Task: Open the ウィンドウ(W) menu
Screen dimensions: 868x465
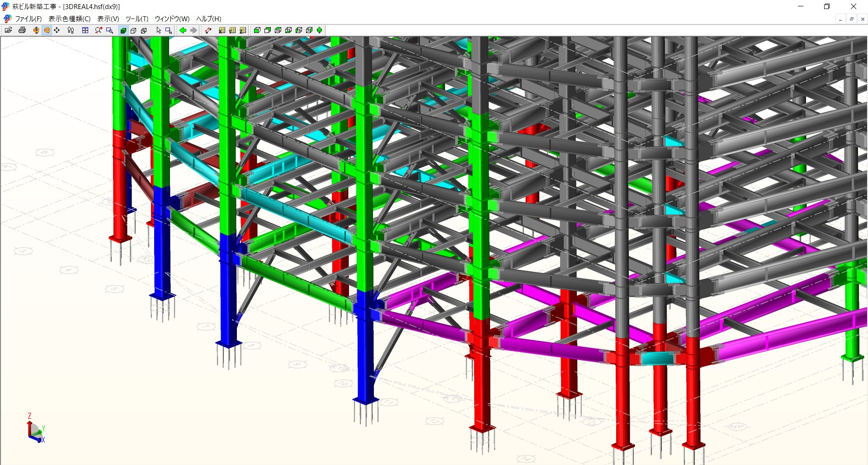Action: [x=172, y=19]
